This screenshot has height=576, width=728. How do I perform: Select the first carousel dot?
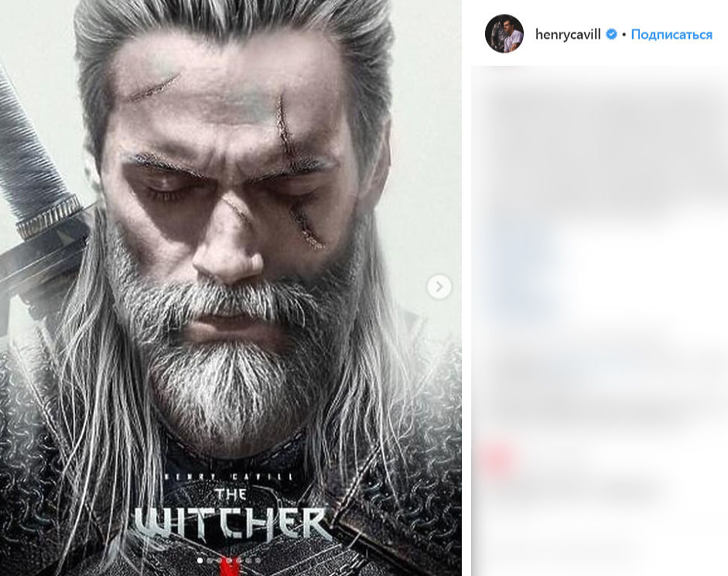[x=200, y=560]
